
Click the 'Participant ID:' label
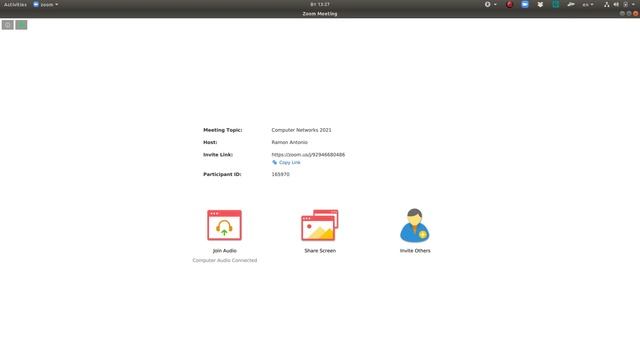[x=222, y=174]
